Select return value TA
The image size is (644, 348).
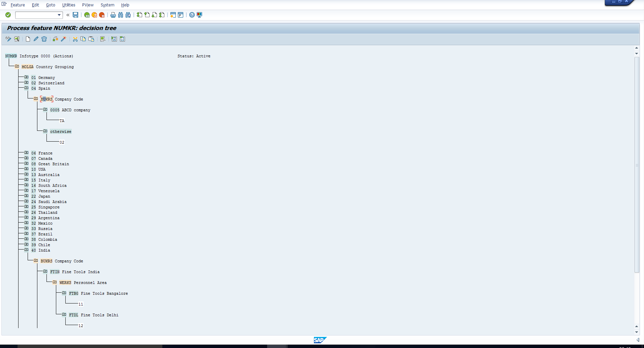click(x=62, y=121)
